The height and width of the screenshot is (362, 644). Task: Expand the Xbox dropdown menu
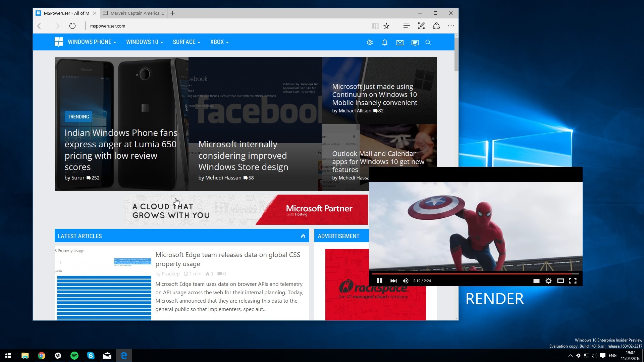219,42
